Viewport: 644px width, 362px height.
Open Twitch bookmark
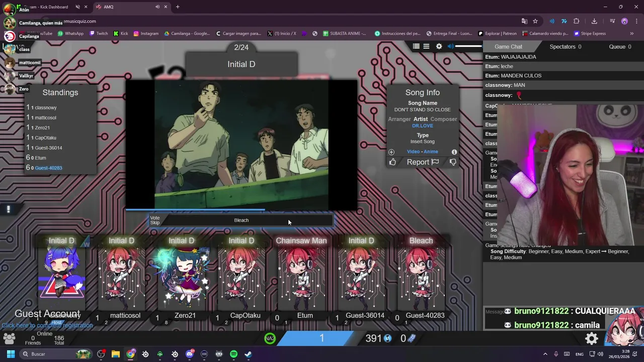tap(99, 34)
